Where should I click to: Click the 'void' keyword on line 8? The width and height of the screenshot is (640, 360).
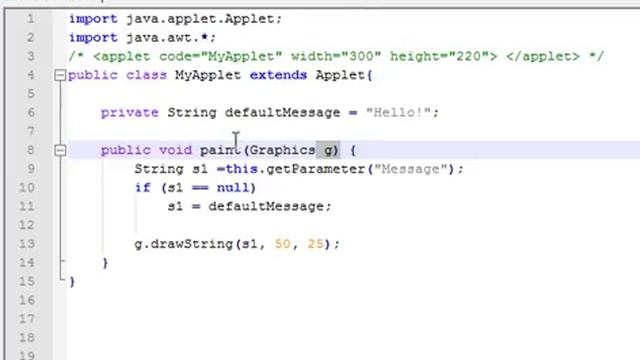(175, 151)
